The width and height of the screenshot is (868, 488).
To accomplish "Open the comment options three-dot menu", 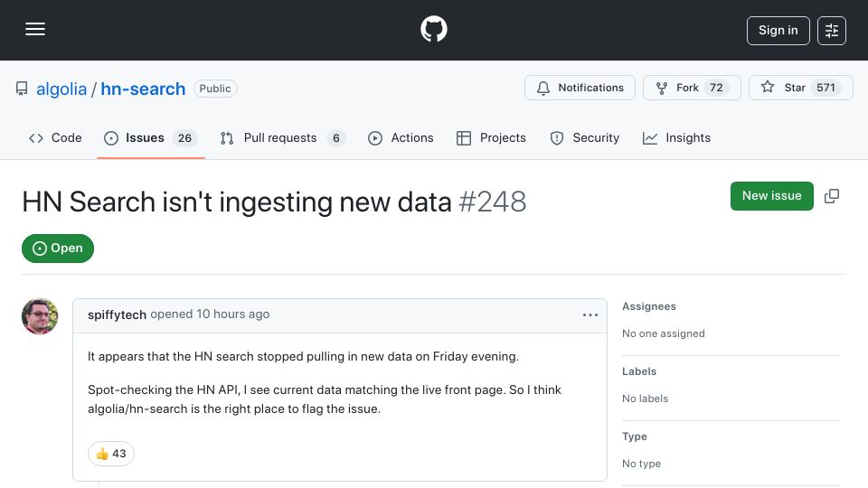I will [590, 314].
